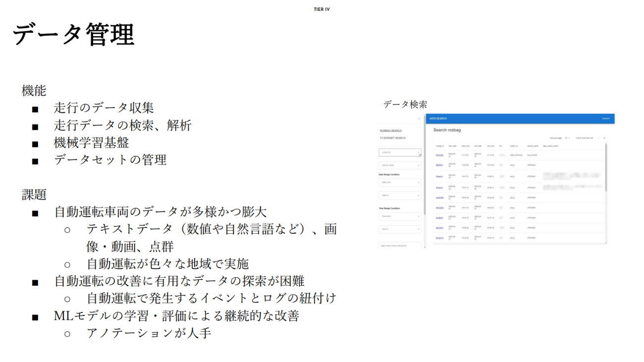Screen dimensions: 644x362
Task: Click the データ検索 caption above the screenshot
Action: click(x=405, y=104)
